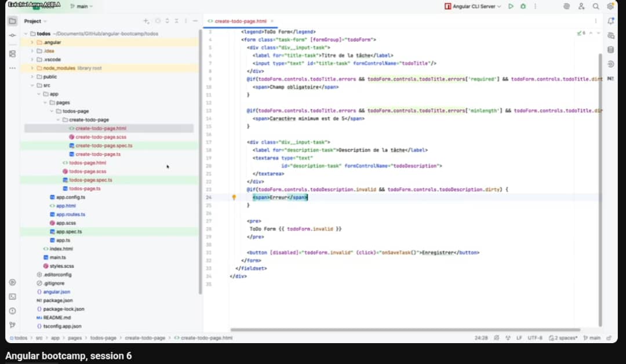Change UTF-8 file encoding in status bar
The image size is (626, 364).
535,338
